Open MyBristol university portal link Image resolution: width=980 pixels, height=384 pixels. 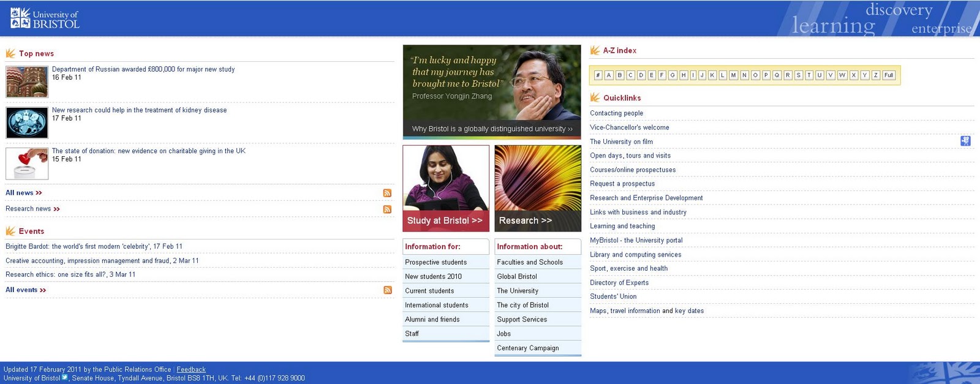coord(636,241)
